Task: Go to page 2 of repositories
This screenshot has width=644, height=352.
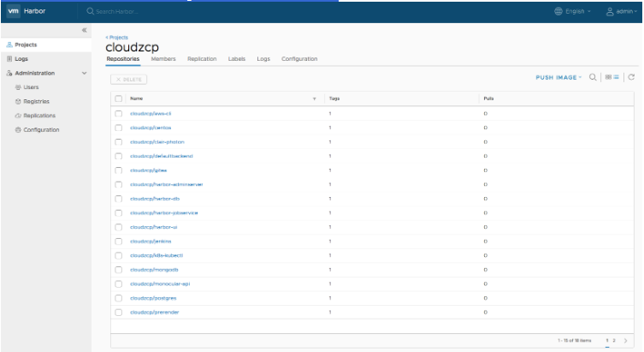Action: tap(614, 341)
